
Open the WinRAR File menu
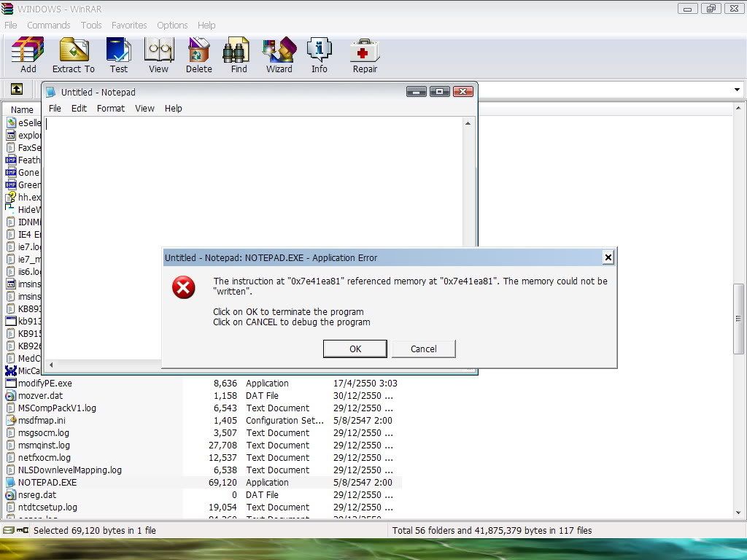click(10, 26)
